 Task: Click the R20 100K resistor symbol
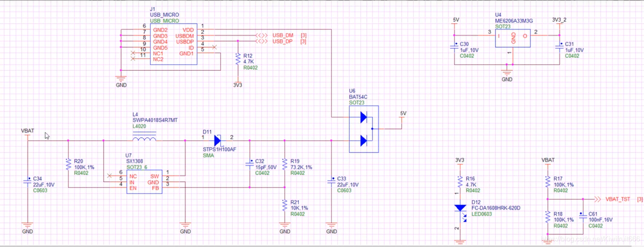[x=68, y=164]
